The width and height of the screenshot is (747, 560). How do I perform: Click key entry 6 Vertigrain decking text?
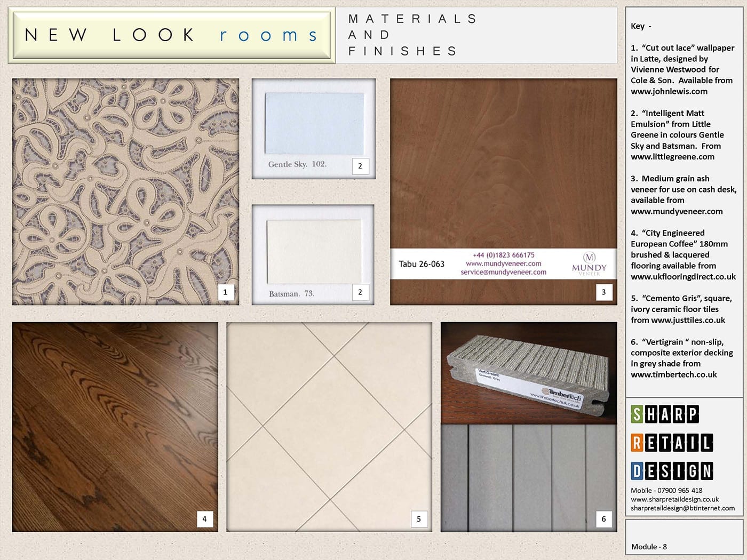pos(682,358)
